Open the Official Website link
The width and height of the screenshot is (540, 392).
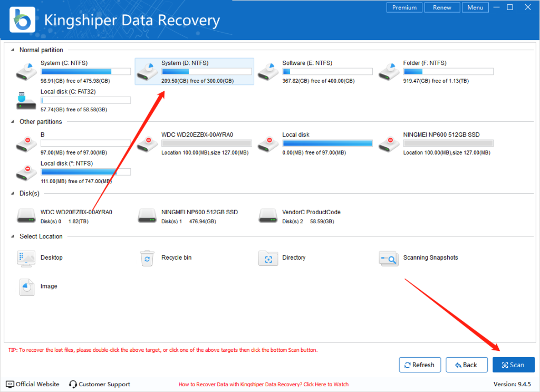point(37,384)
